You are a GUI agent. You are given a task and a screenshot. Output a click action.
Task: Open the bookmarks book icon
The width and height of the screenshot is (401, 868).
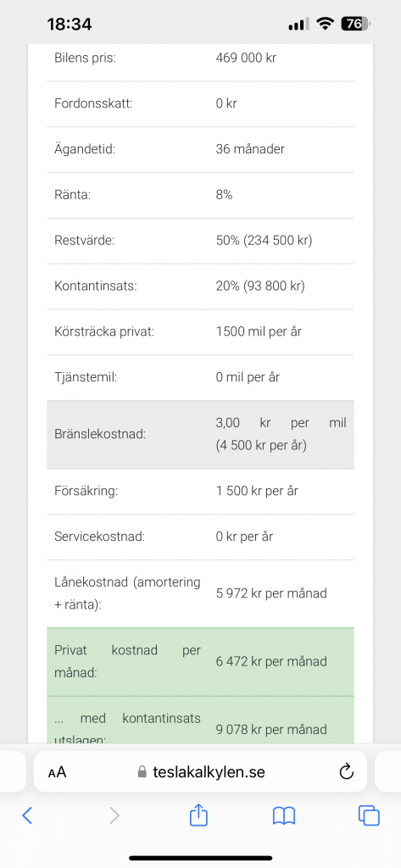pos(284,815)
